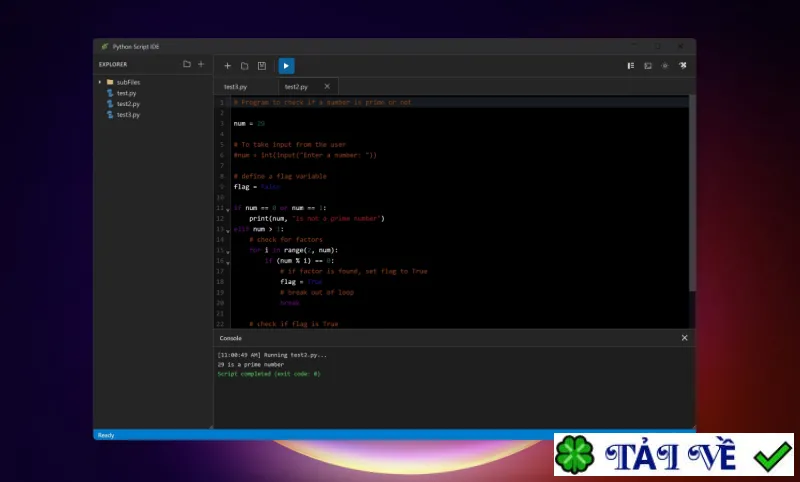
Task: Switch light or dark theme with the sun icon
Action: [x=665, y=66]
